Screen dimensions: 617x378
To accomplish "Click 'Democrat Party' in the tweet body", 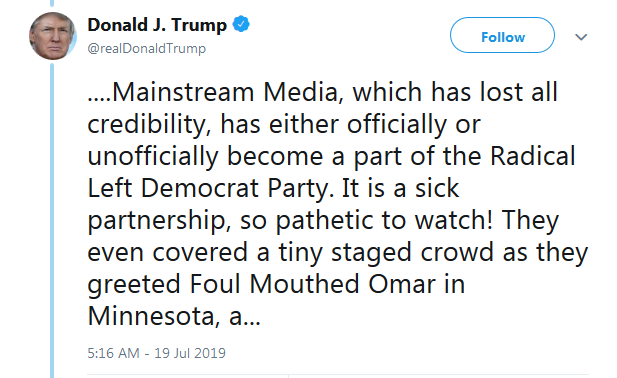I will pyautogui.click(x=234, y=189).
